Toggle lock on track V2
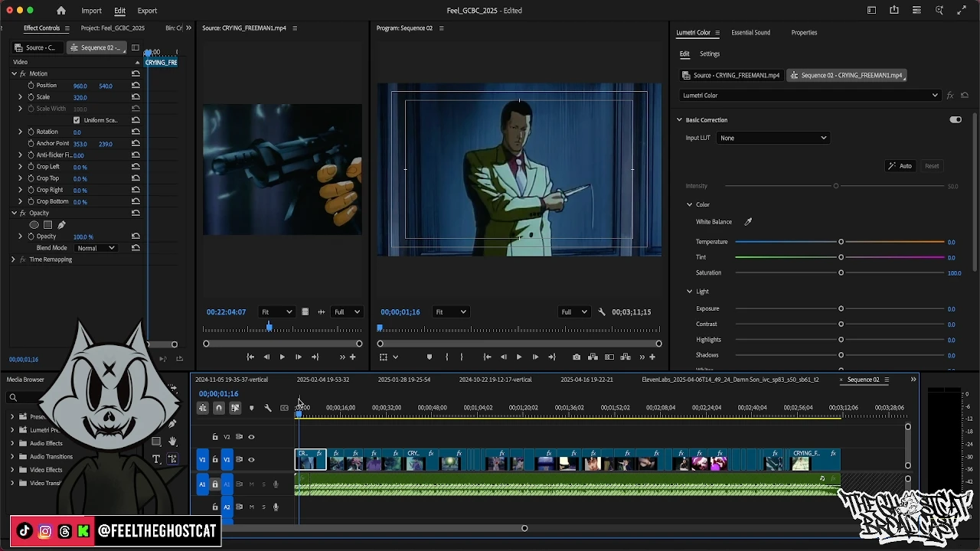Screen dimensions: 980x551 (215, 437)
